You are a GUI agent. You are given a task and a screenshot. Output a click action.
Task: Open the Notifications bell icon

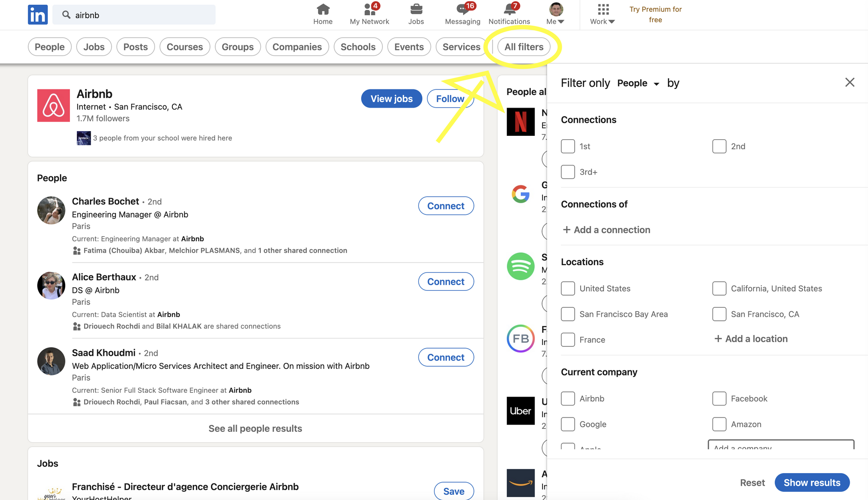click(x=509, y=10)
